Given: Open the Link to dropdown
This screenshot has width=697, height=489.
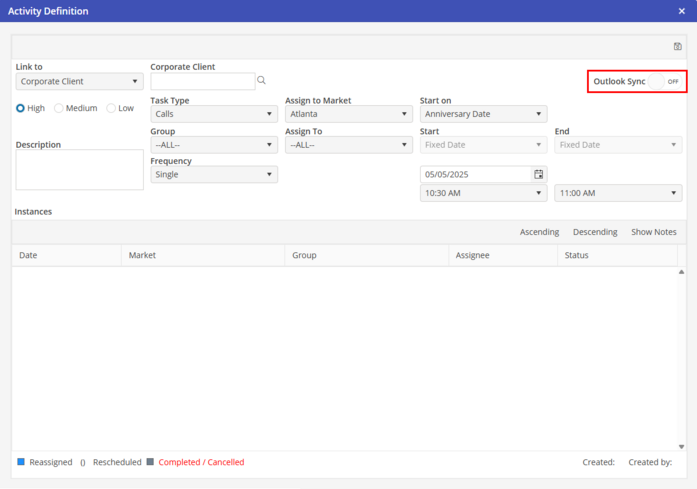Looking at the screenshot, I should click(79, 82).
